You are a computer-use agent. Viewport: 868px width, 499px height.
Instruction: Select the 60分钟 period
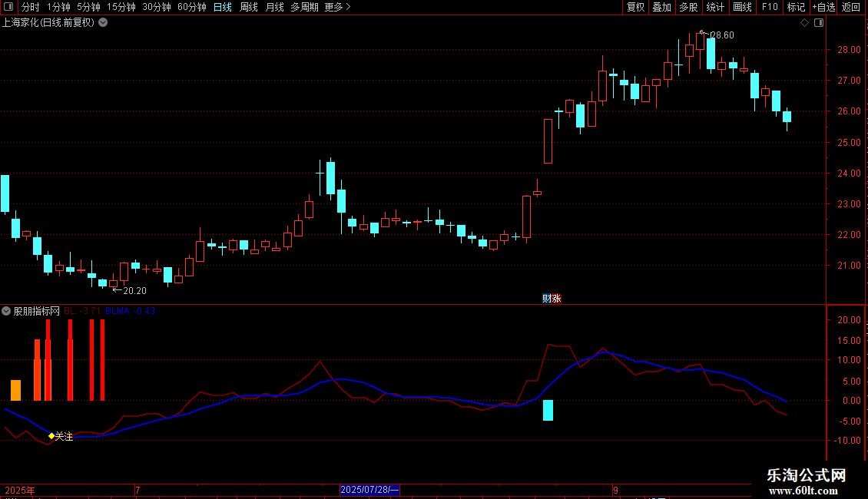coord(191,7)
